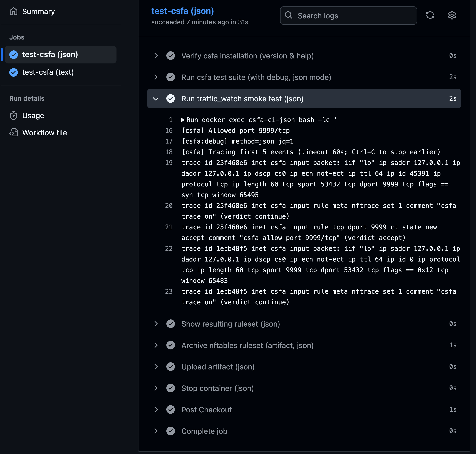Expand Stop container (json) step chevron

(156, 388)
